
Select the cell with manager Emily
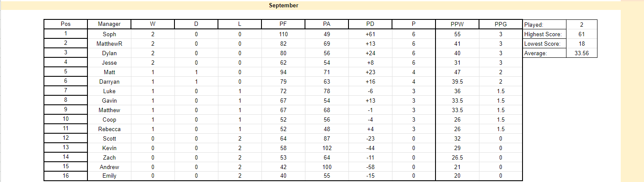(x=109, y=176)
